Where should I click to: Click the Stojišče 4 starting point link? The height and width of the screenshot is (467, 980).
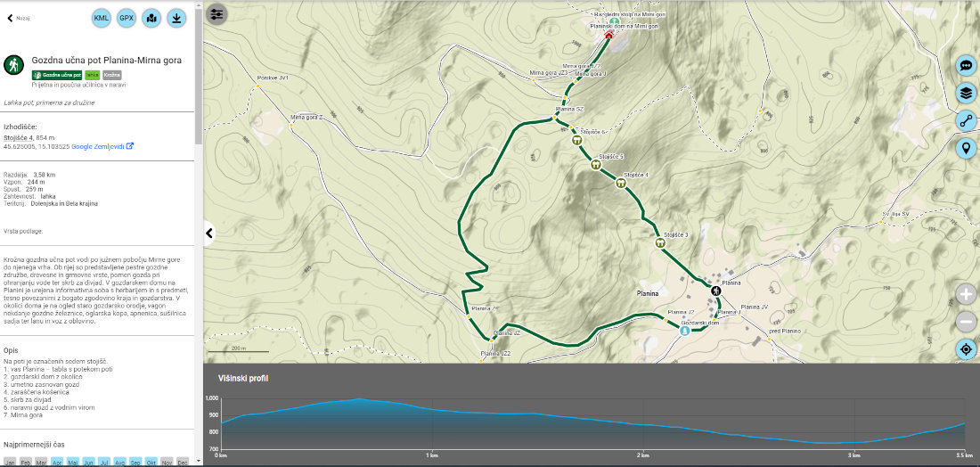(18, 137)
